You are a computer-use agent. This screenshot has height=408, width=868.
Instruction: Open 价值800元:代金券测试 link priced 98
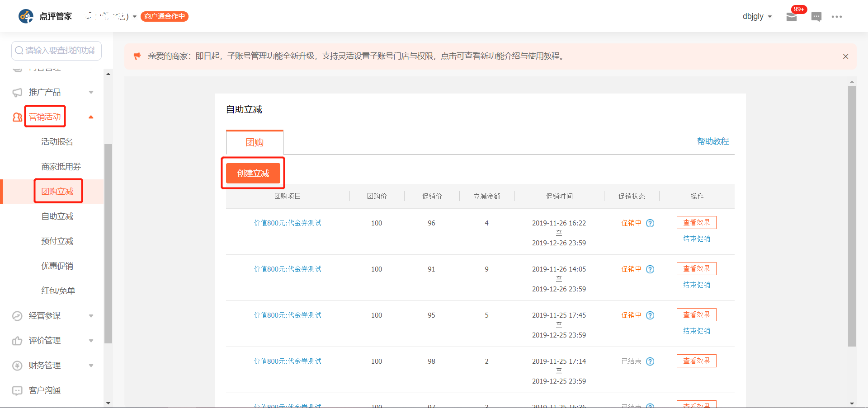coord(288,361)
